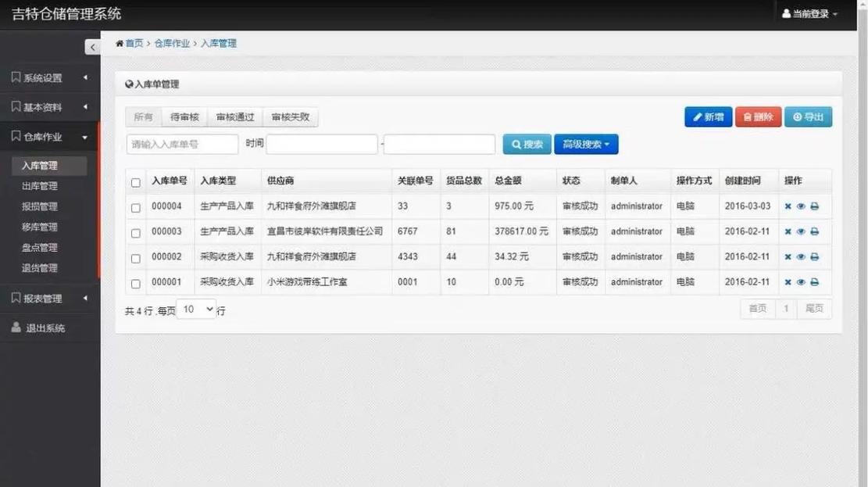868x487 pixels.
Task: Select all rows via header checkbox
Action: click(x=135, y=181)
